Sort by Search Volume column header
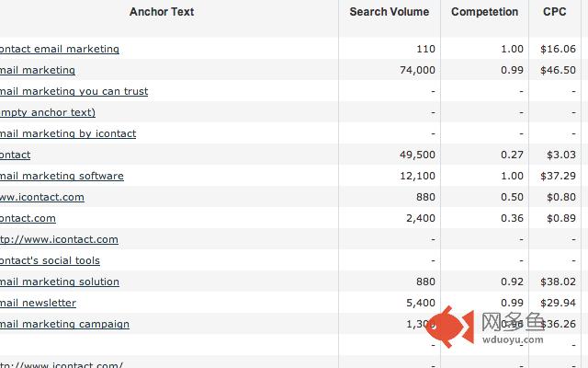The image size is (588, 368). pos(389,12)
